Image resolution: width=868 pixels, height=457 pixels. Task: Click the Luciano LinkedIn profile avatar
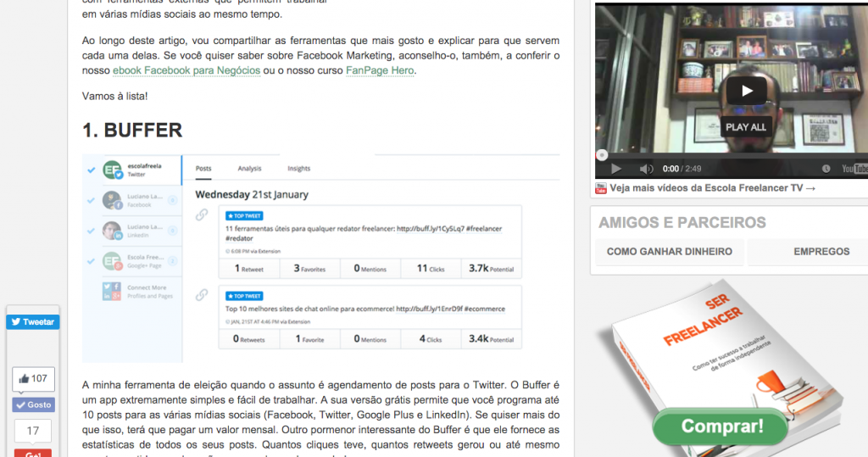coord(113,231)
